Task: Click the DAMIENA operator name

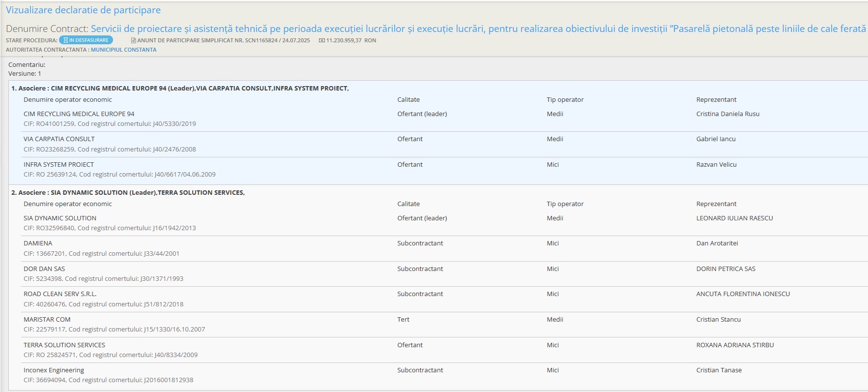Action: click(x=38, y=243)
